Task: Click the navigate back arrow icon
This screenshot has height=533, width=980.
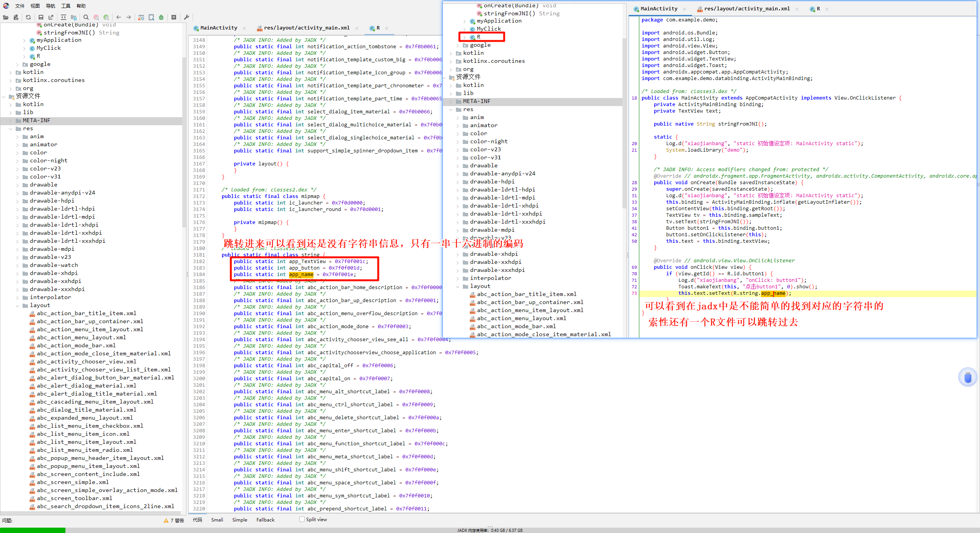Action: click(119, 17)
